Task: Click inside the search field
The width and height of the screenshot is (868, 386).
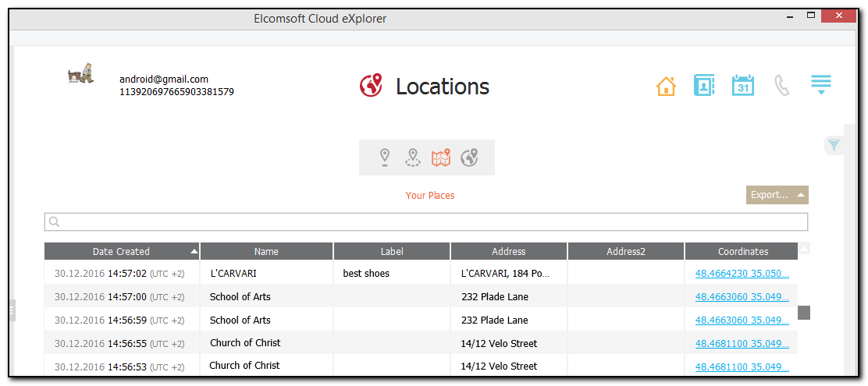Action: point(425,222)
